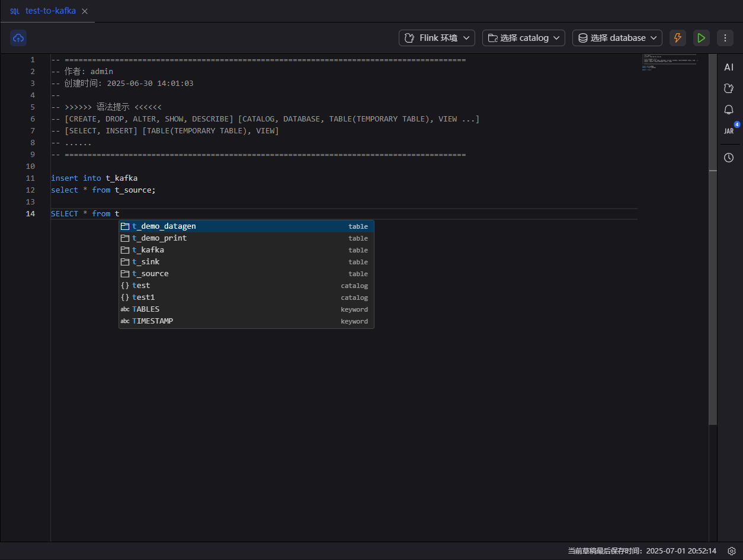This screenshot has height=560, width=743.
Task: Click the code minimap preview
Action: 669,62
